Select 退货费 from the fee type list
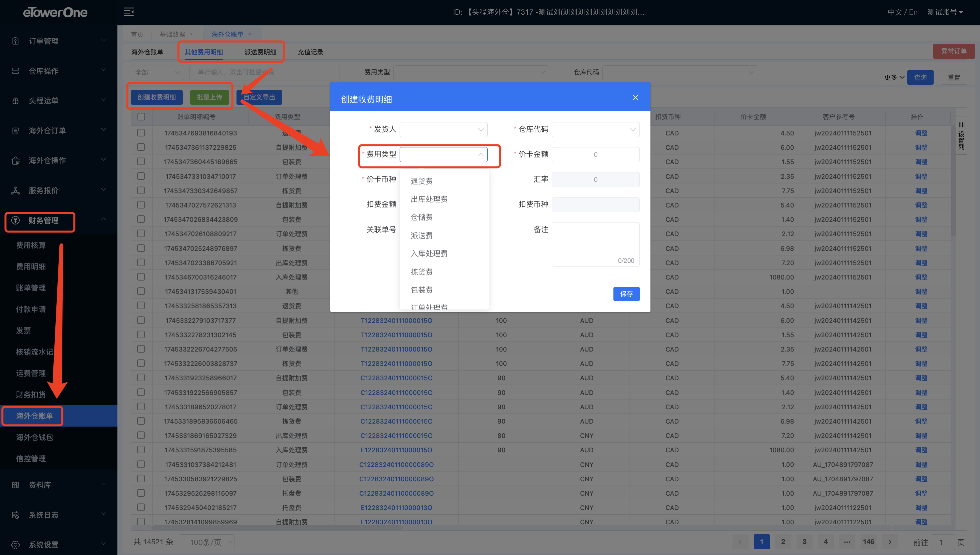 pyautogui.click(x=444, y=181)
